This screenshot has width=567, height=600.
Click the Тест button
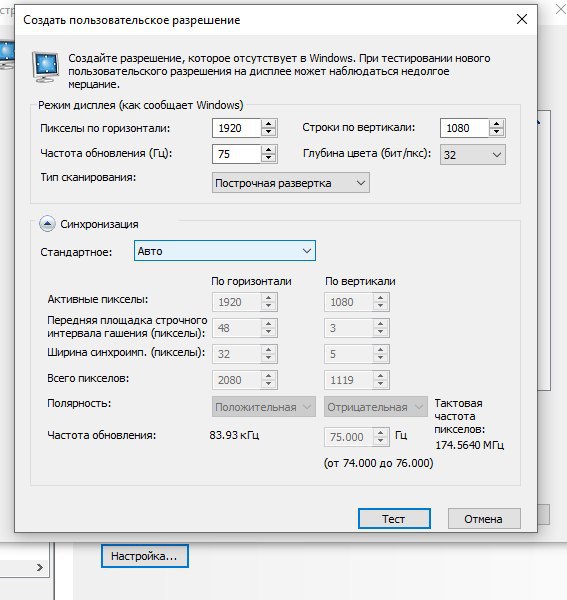(394, 518)
